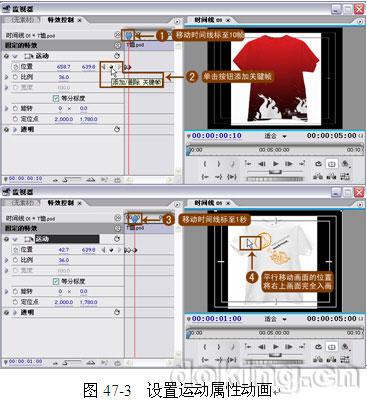Step forward one frame in the white T-shirt monitor

coord(289,347)
